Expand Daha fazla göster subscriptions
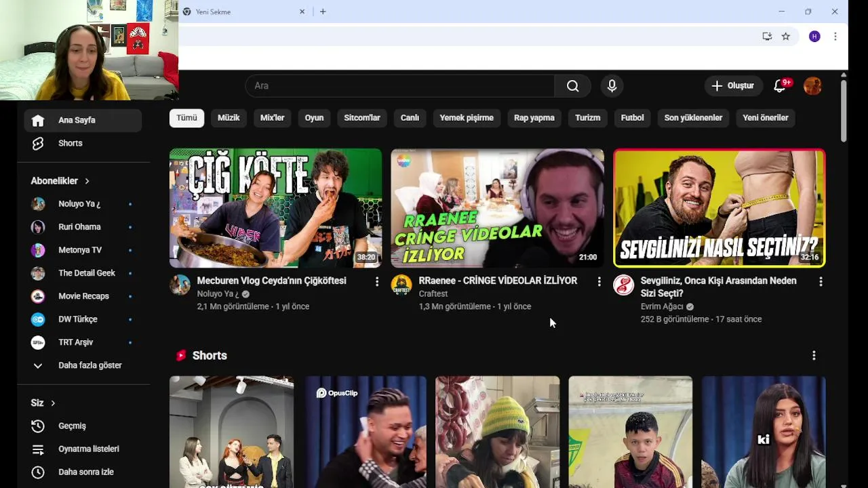Image resolution: width=868 pixels, height=488 pixels. (83, 365)
